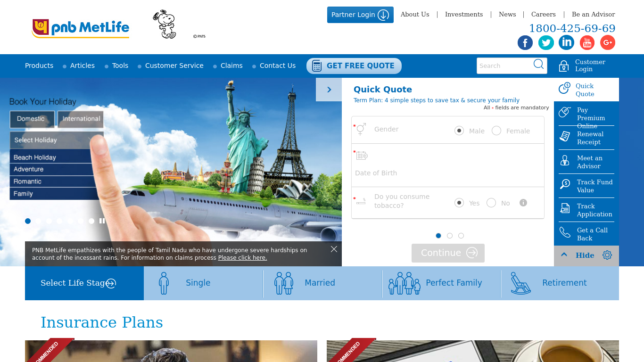Open the first recommended plan thumbnail
This screenshot has width=644, height=362.
click(x=171, y=351)
